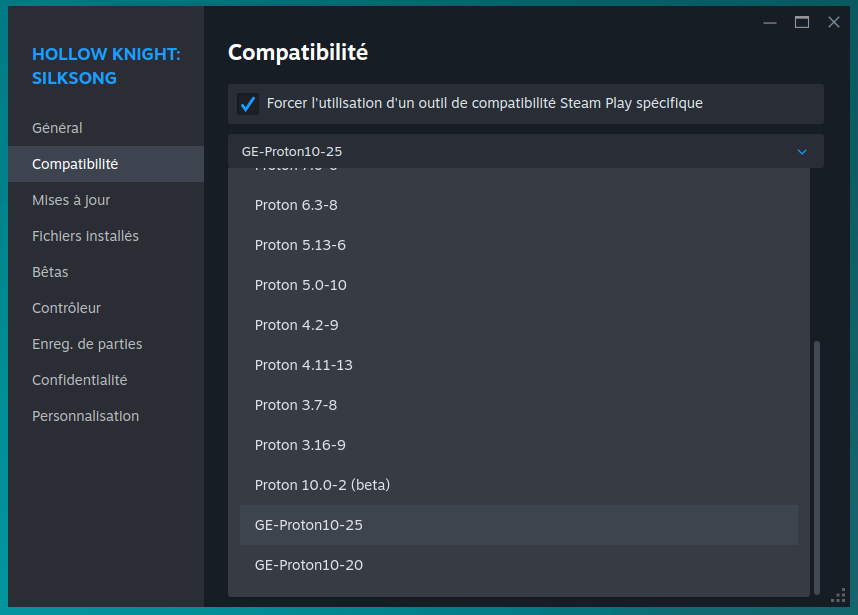Viewport: 858px width, 615px height.
Task: Open the Personnalisation section
Action: pyautogui.click(x=85, y=416)
